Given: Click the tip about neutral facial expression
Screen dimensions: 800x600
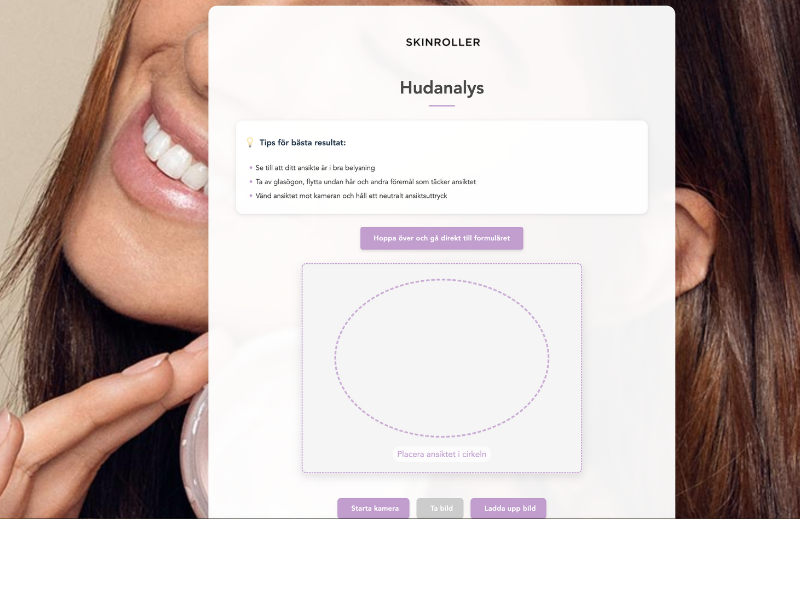Looking at the screenshot, I should pos(352,196).
